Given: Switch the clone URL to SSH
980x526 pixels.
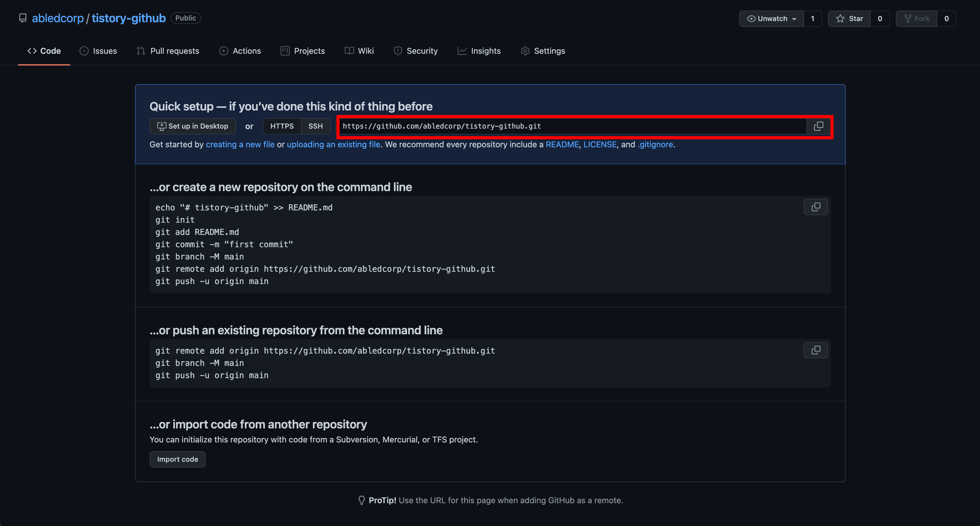Looking at the screenshot, I should tap(315, 126).
